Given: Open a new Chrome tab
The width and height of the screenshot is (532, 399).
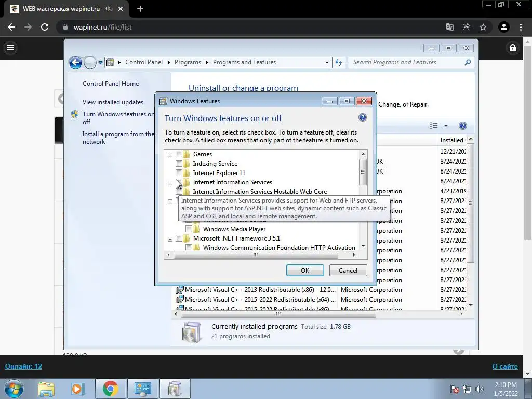Looking at the screenshot, I should point(140,9).
